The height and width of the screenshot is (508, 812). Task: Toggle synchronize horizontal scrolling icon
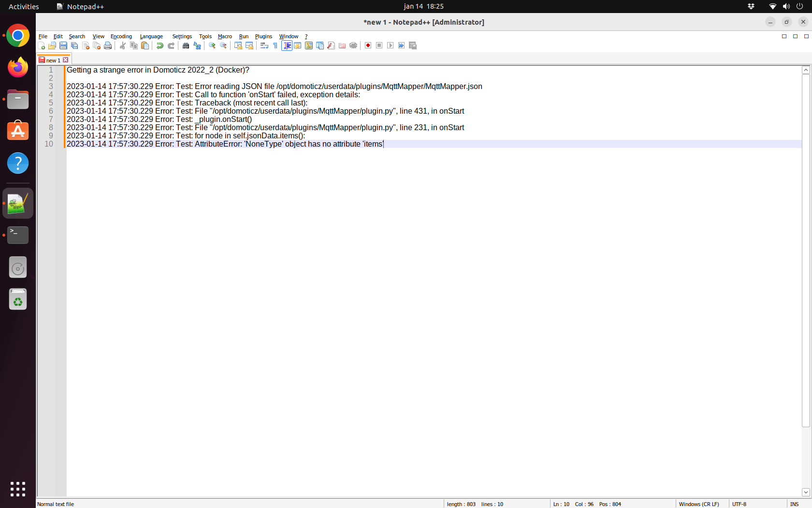point(249,45)
